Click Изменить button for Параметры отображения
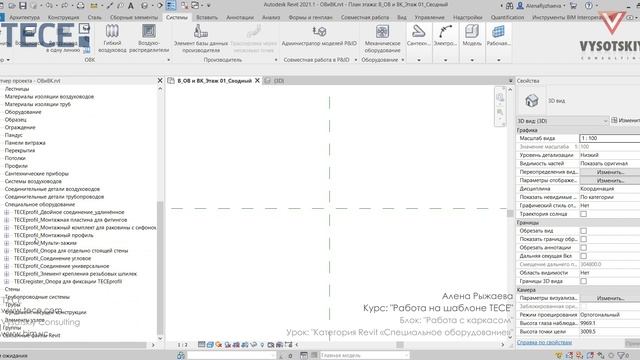Image resolution: width=640 pixels, height=360 pixels. (610, 180)
